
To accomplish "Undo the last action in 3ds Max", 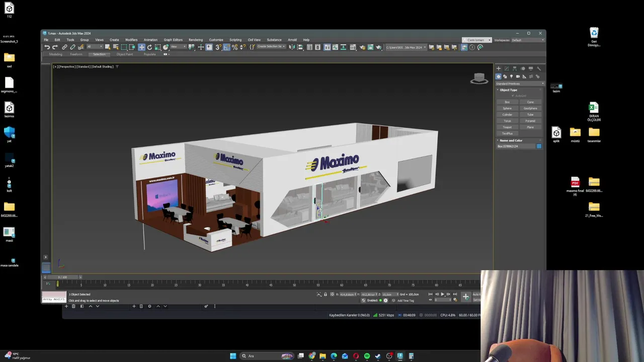I will 47,47.
